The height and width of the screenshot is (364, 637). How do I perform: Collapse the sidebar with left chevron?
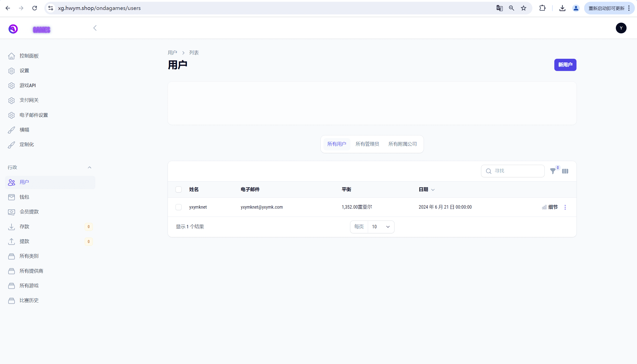point(95,28)
